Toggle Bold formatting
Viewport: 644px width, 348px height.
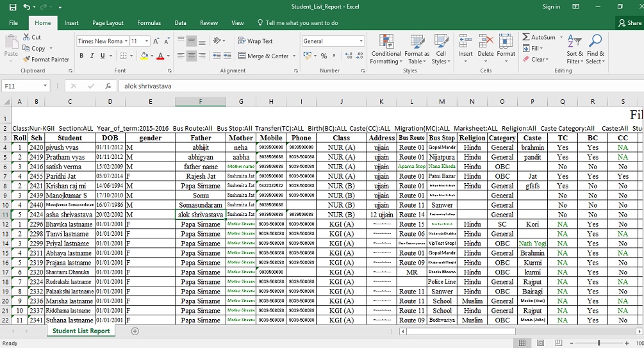point(81,56)
